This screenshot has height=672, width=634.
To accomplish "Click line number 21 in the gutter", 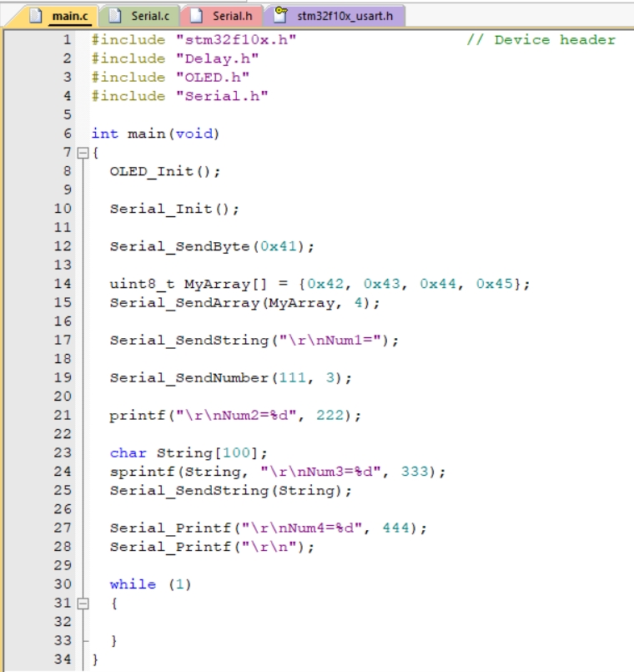I will coord(63,415).
